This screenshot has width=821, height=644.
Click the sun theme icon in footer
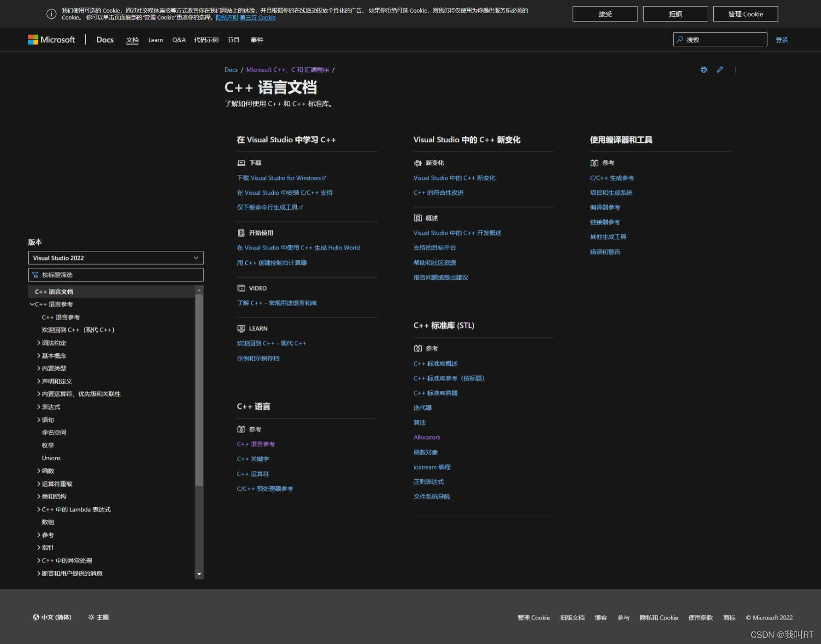pos(91,617)
